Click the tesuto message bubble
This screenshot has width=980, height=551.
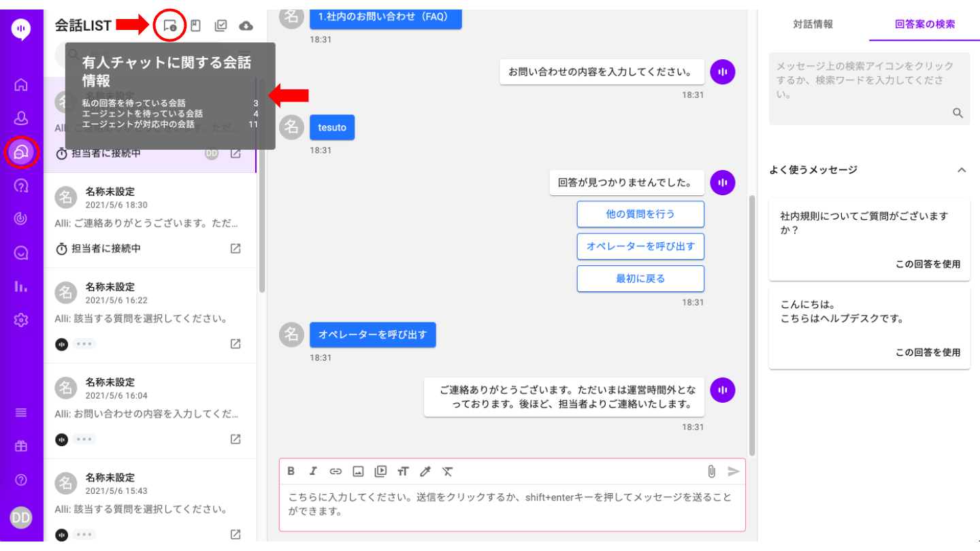click(332, 127)
